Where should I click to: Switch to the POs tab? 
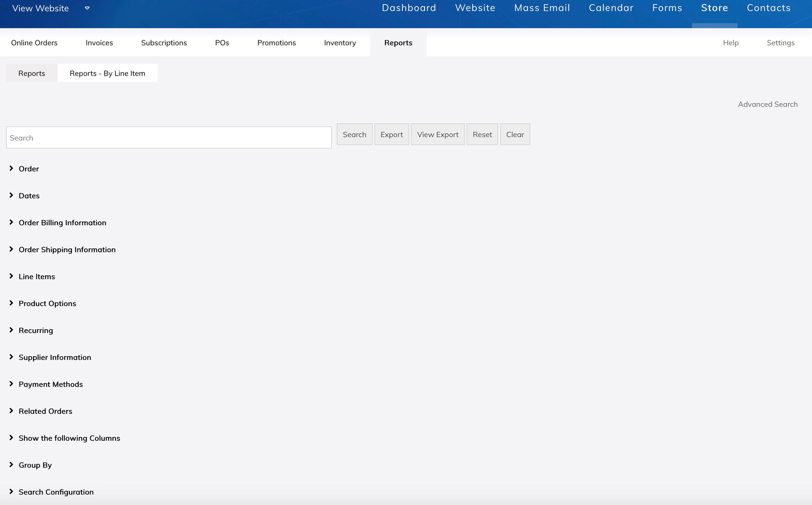222,43
